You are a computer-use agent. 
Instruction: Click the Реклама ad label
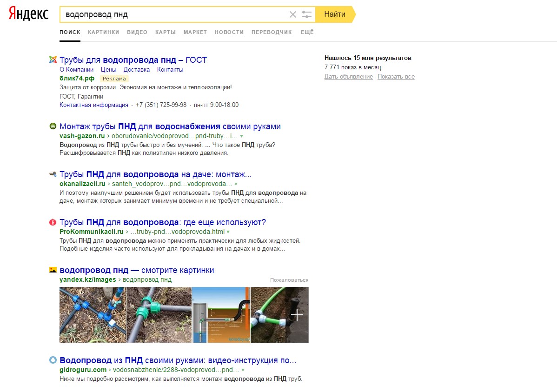coord(114,79)
